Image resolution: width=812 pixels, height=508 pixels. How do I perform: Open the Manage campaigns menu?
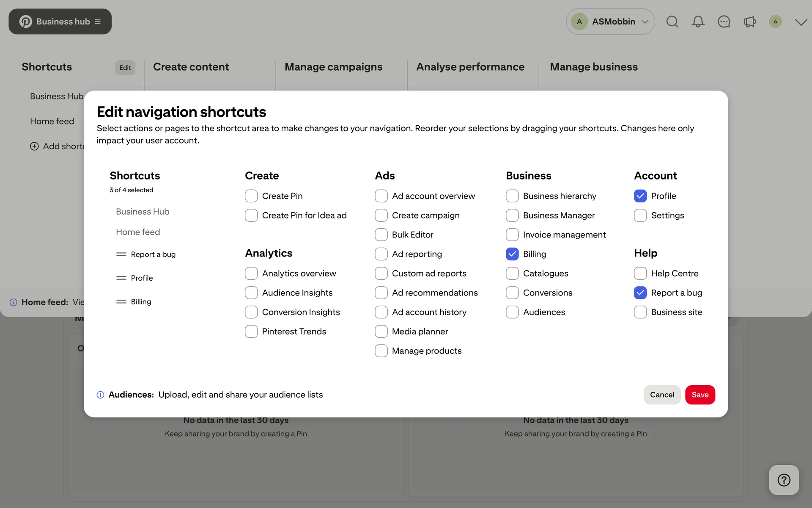[333, 67]
